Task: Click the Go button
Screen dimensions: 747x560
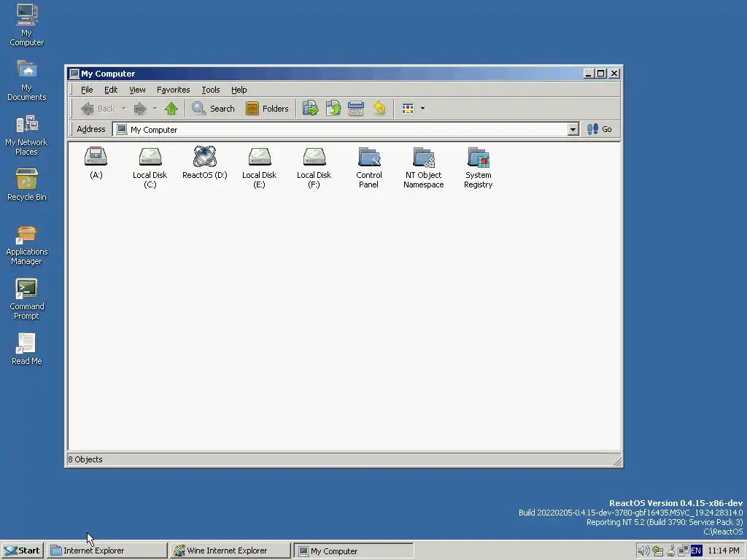Action: [x=600, y=129]
